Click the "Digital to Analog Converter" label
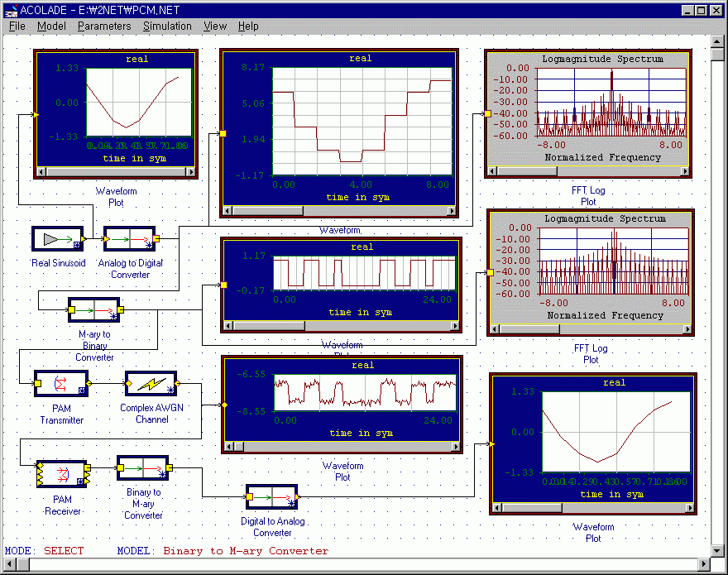 [x=272, y=527]
